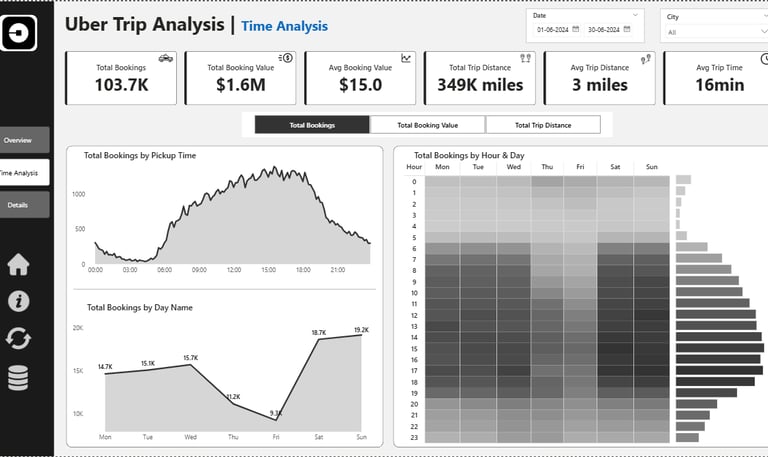Viewport: 768px width, 457px height.
Task: Click 'Total Bookings by Hour & Day' title
Action: [469, 155]
